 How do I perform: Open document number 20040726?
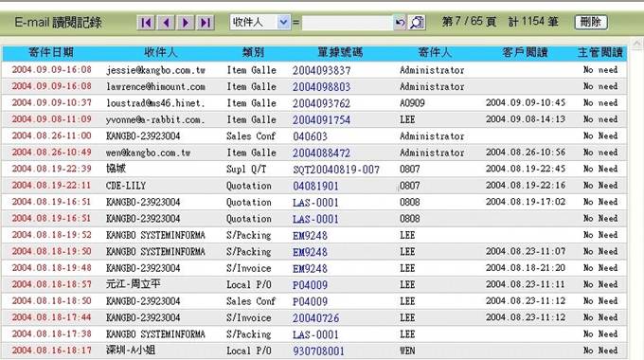tap(315, 318)
